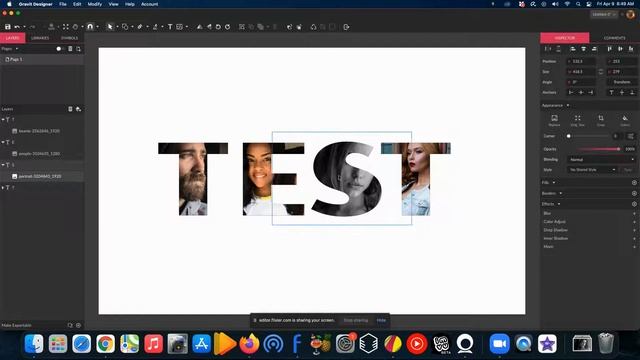Click the new layer icon in Layers panel
This screenshot has height=360, width=640.
(x=78, y=109)
